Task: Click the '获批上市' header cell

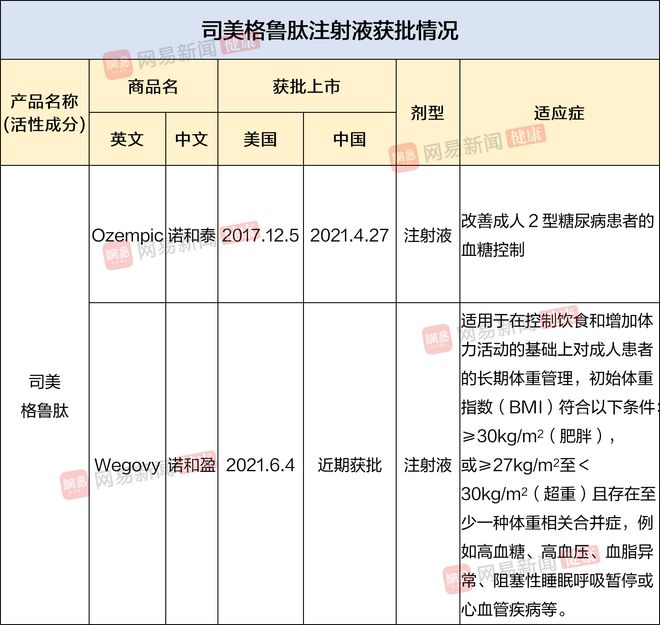Action: (306, 87)
